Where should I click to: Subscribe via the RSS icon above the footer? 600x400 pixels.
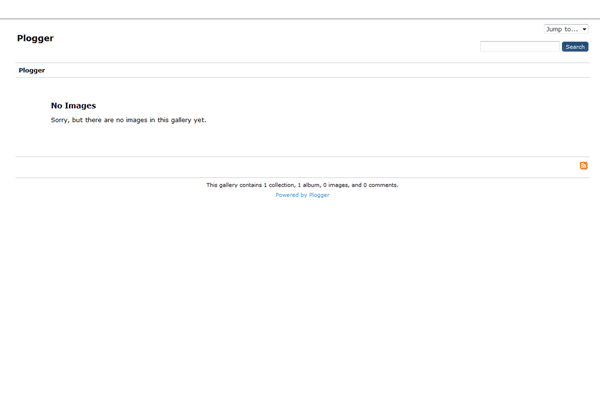584,165
